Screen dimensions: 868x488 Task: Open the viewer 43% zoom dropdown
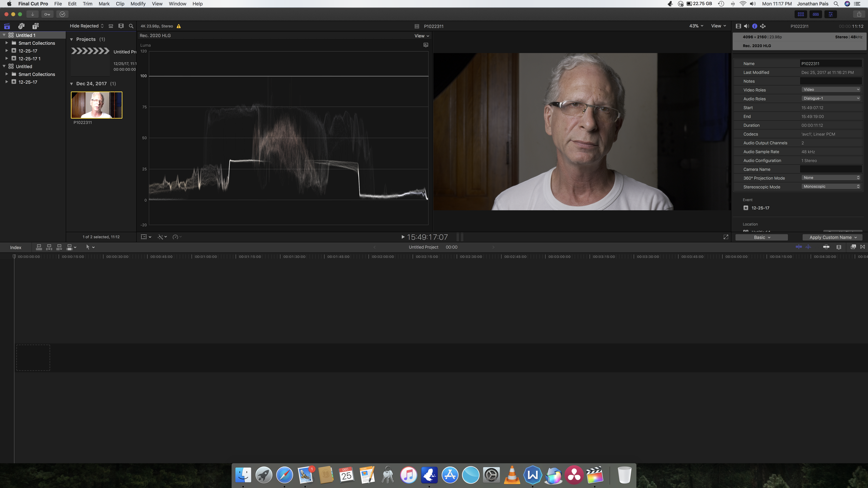click(x=696, y=26)
